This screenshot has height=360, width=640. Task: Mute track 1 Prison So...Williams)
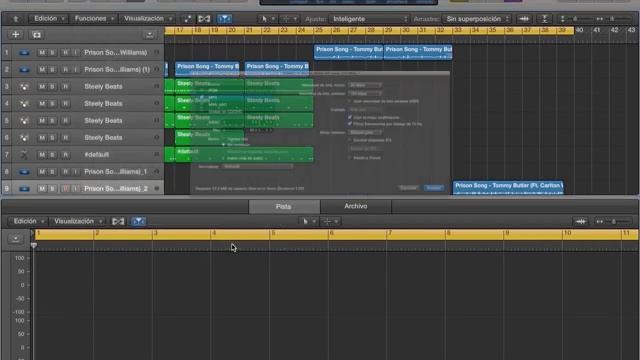pyautogui.click(x=42, y=53)
